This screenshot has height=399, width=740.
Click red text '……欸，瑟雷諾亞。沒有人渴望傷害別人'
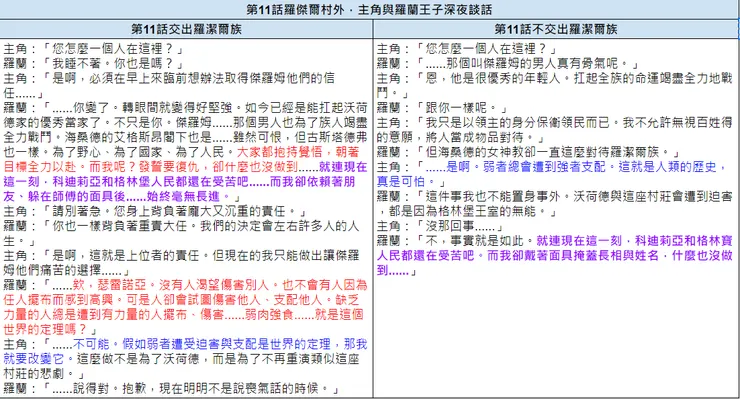160,285
